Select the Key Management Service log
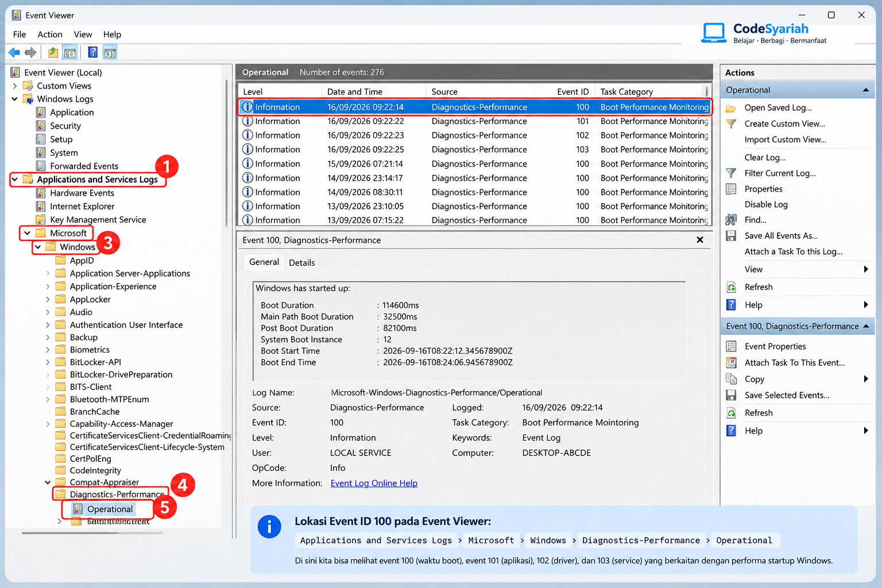The width and height of the screenshot is (882, 588). coord(98,219)
